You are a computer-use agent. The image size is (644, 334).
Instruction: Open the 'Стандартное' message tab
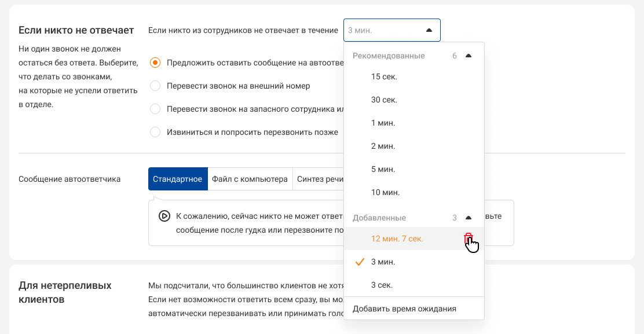[x=177, y=179]
